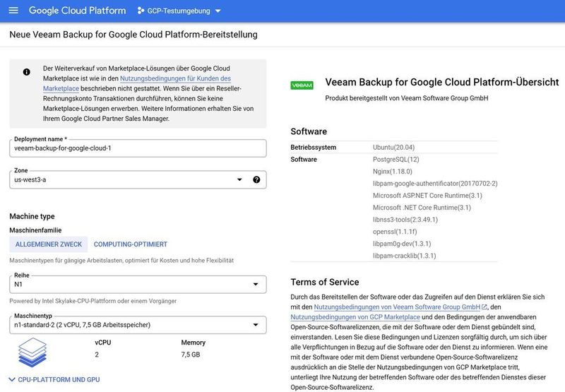Image resolution: width=565 pixels, height=392 pixels.
Task: Click Powered by Intel Skylake-CPU-Plattform note
Action: (93, 301)
